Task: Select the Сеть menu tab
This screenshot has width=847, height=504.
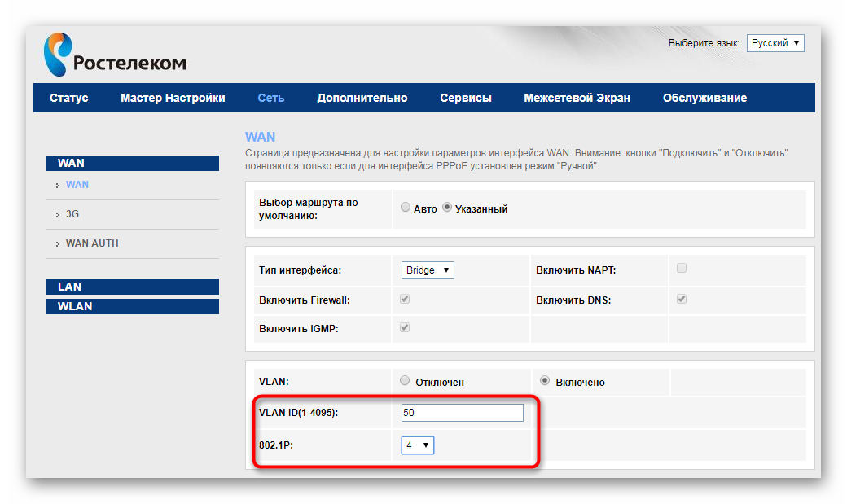Action: [x=270, y=98]
